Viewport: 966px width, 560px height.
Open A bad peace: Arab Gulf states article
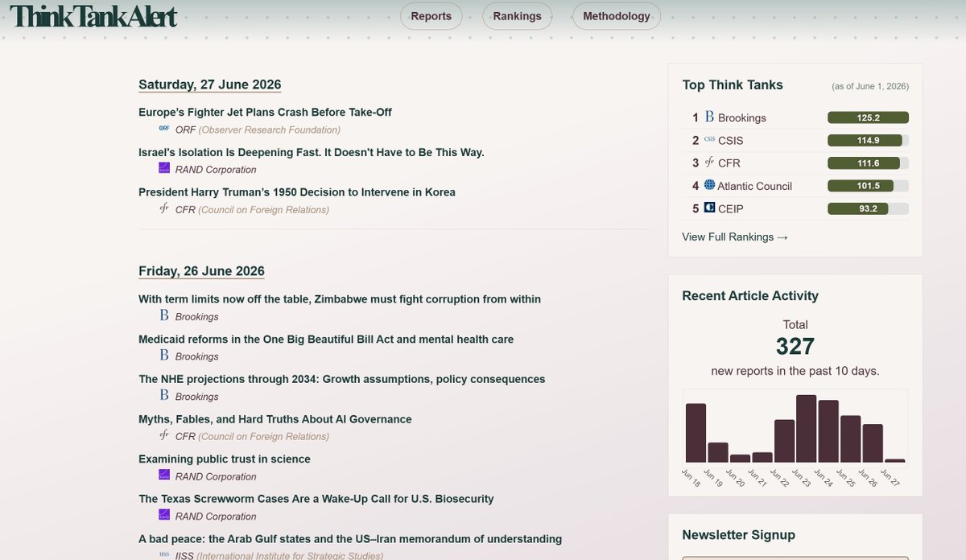(x=350, y=539)
